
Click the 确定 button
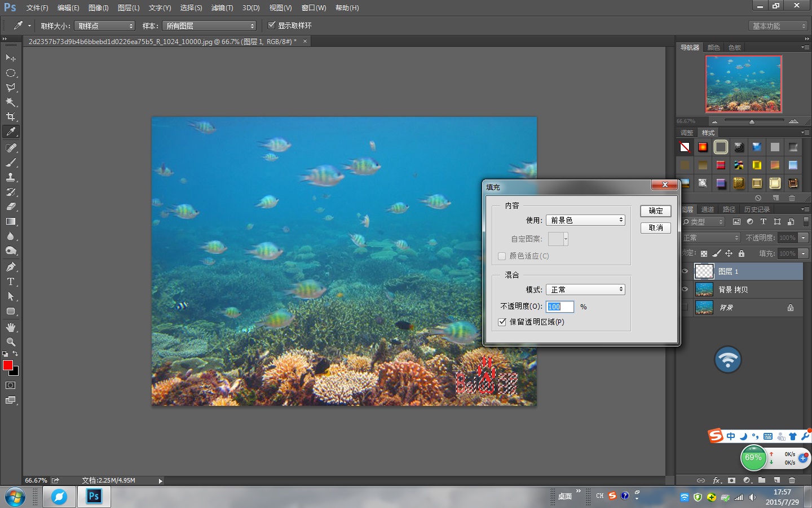coord(655,211)
